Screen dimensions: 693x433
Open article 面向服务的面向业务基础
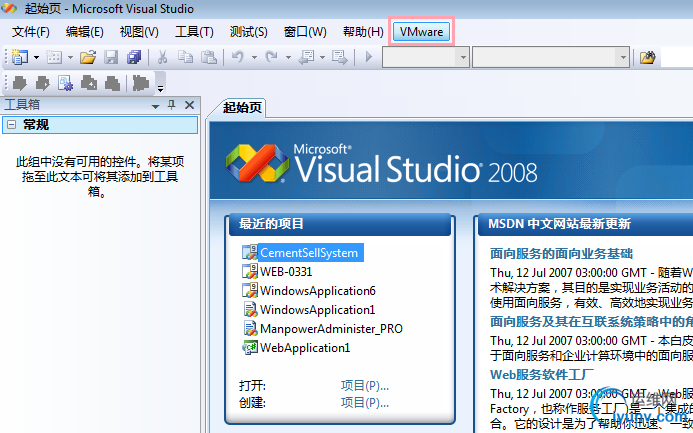pos(561,254)
